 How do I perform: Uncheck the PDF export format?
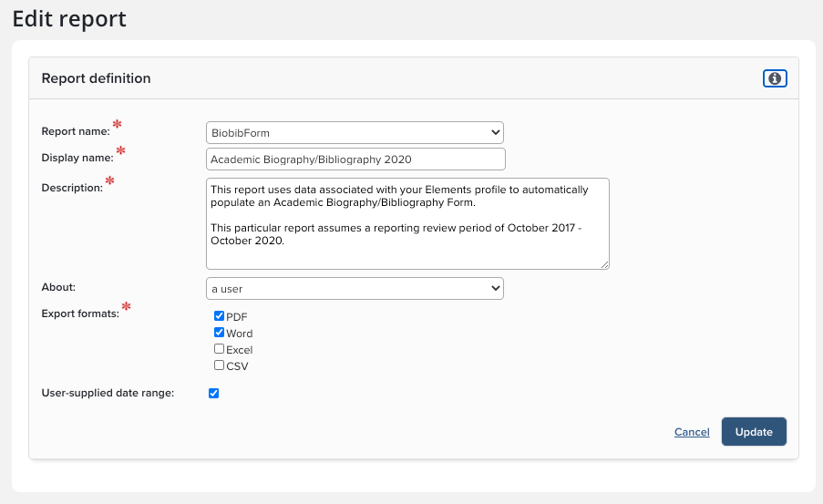point(219,316)
